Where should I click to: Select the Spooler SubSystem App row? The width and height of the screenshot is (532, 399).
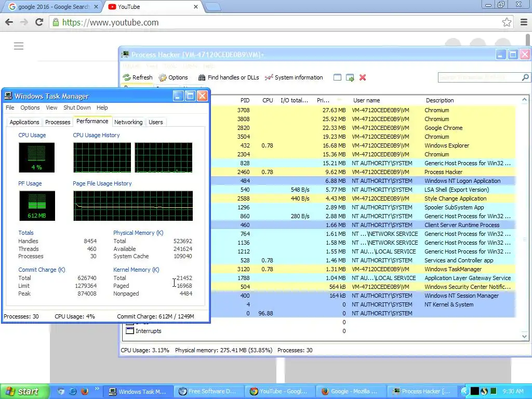click(x=362, y=207)
